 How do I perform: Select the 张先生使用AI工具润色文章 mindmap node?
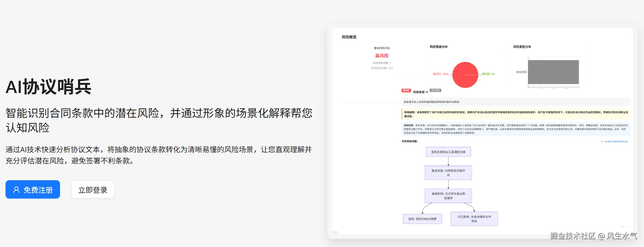448,152
